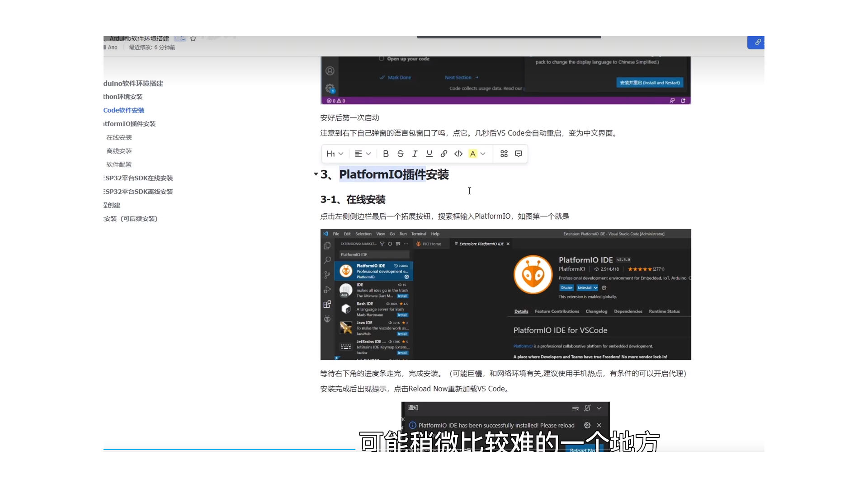This screenshot has height=488, width=868.
Task: Click the gear icon next to Uninstall
Action: point(604,287)
